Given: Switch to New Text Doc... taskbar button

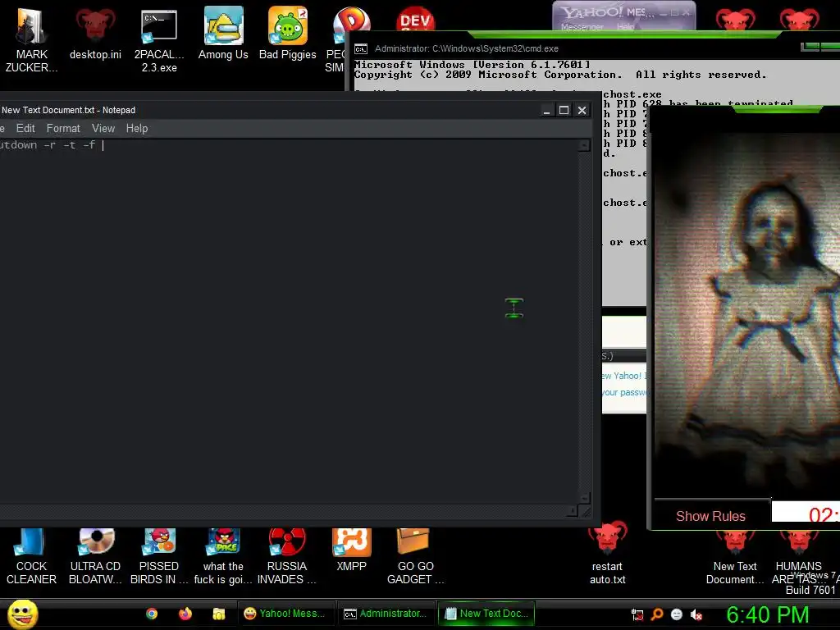Looking at the screenshot, I should coord(486,614).
